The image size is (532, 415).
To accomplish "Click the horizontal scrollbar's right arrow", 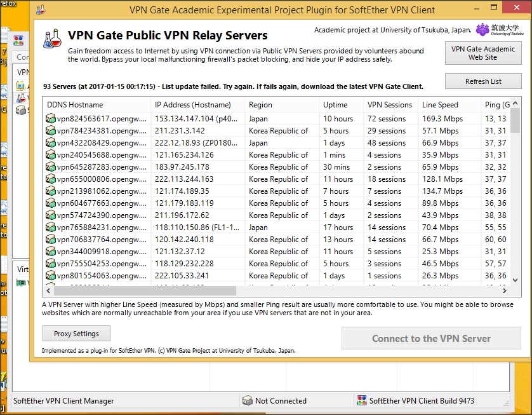I will point(504,291).
